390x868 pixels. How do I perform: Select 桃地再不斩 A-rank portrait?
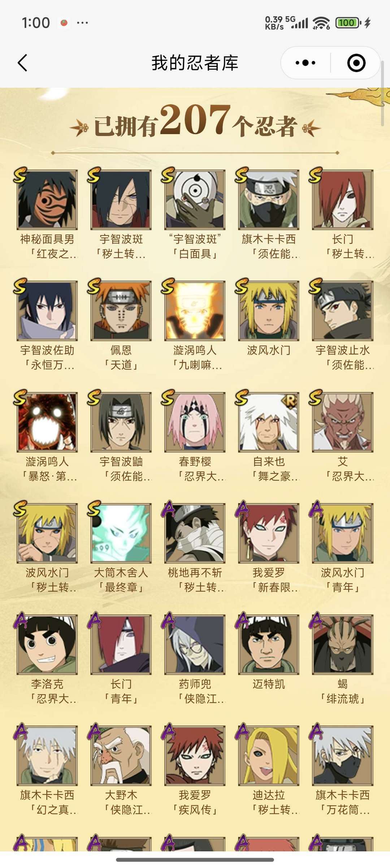195,533
